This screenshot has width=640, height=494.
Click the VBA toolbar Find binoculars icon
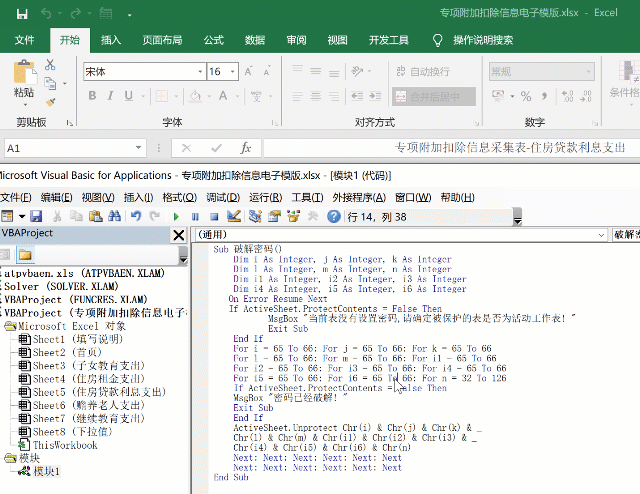[114, 216]
